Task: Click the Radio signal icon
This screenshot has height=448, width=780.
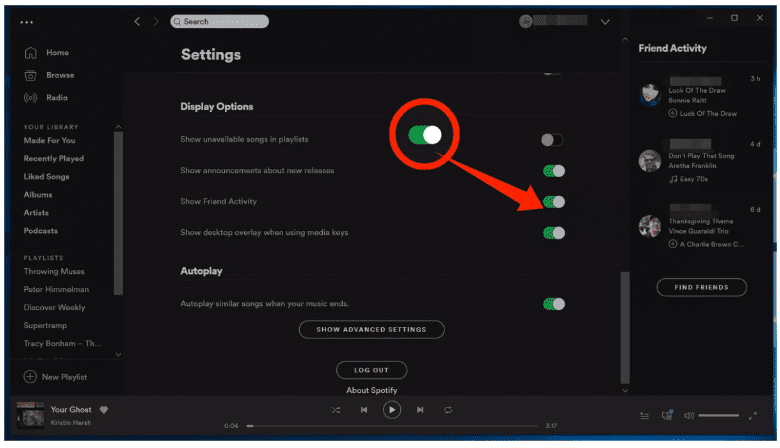Action: (30, 97)
